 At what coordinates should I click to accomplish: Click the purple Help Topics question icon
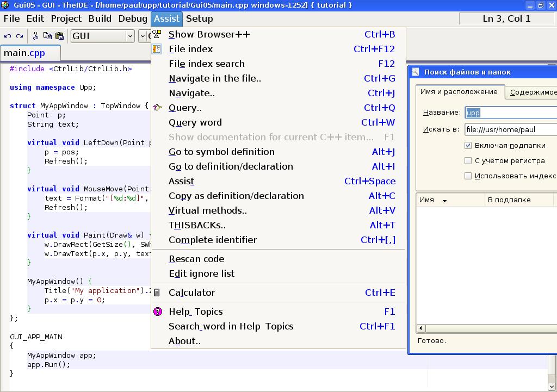tap(157, 312)
